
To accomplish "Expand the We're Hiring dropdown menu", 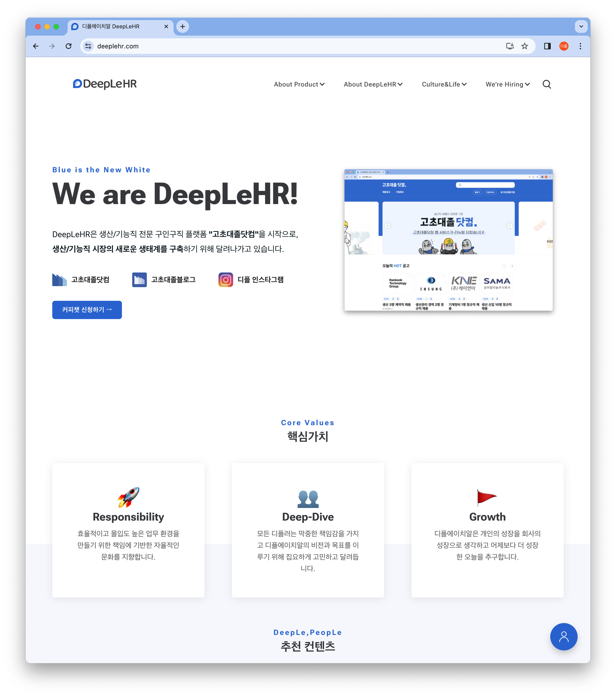I will pyautogui.click(x=507, y=84).
